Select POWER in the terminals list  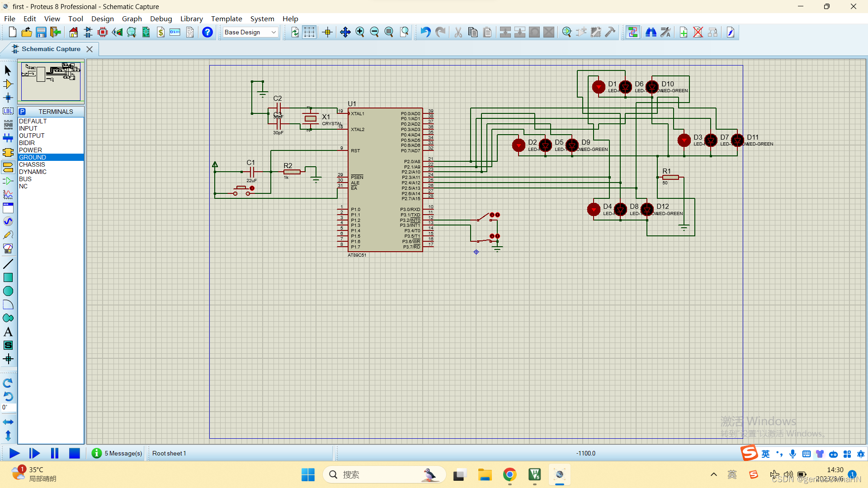[30, 150]
